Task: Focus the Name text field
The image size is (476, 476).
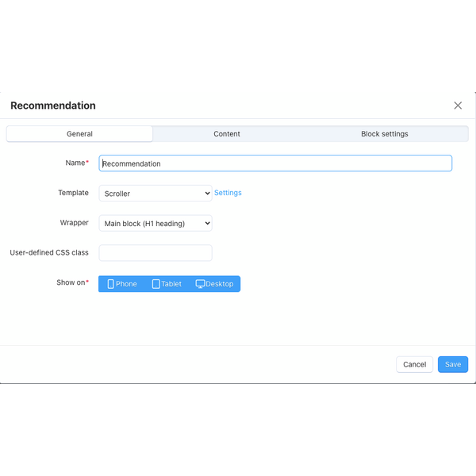Action: click(275, 163)
